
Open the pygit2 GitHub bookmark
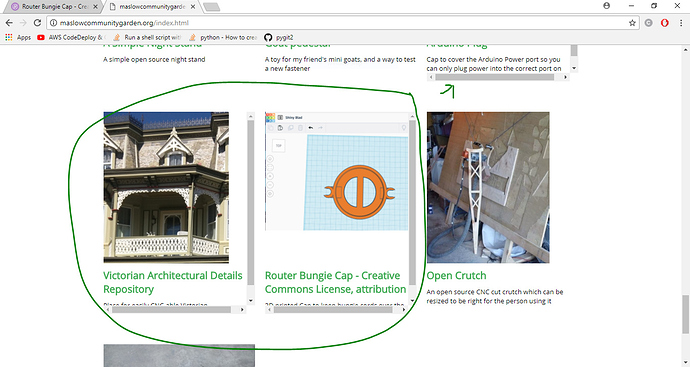[x=279, y=37]
